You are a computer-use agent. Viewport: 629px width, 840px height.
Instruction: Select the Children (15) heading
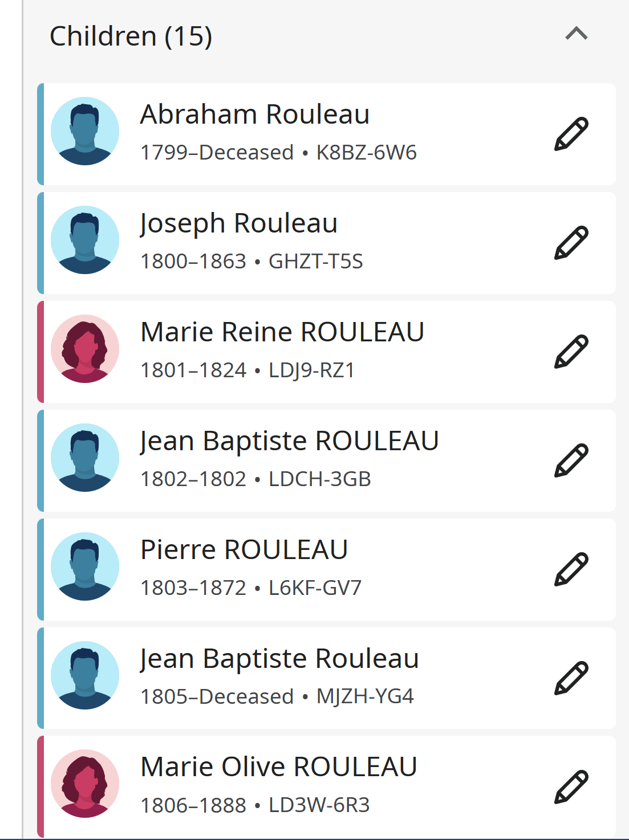(x=131, y=36)
